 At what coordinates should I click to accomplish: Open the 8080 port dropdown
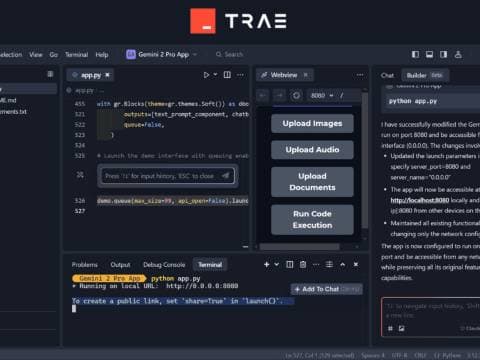tap(322, 96)
